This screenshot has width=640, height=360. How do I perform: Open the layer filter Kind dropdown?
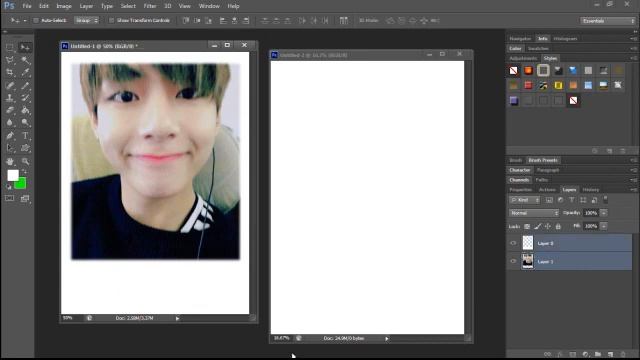tap(524, 200)
